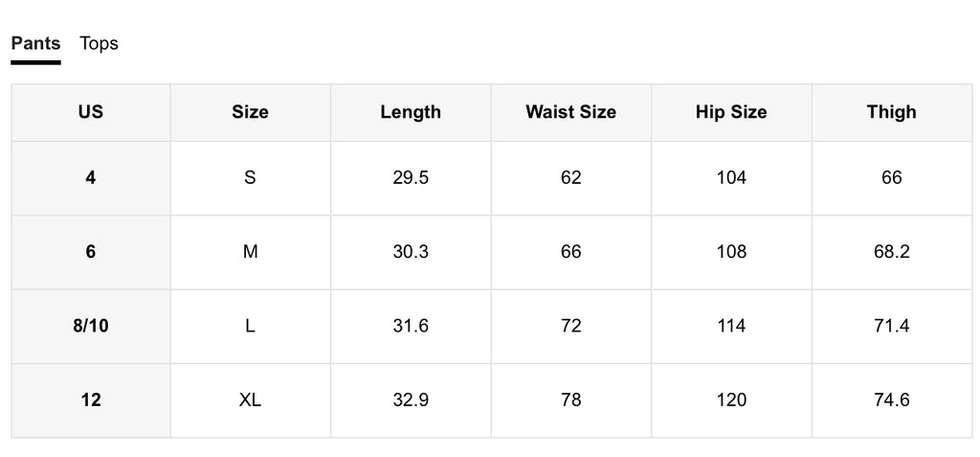Click the XL size cell

[x=250, y=400]
